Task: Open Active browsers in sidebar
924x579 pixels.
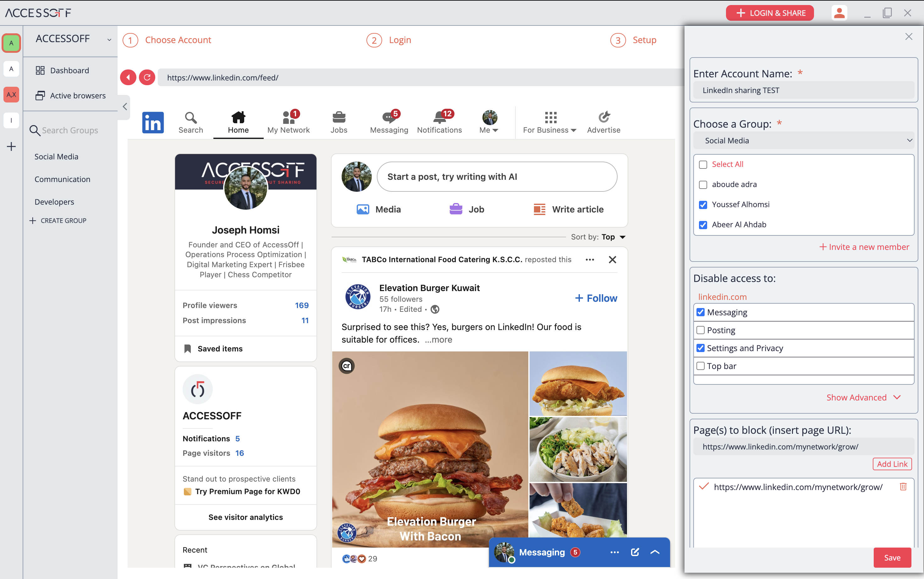Action: point(70,96)
